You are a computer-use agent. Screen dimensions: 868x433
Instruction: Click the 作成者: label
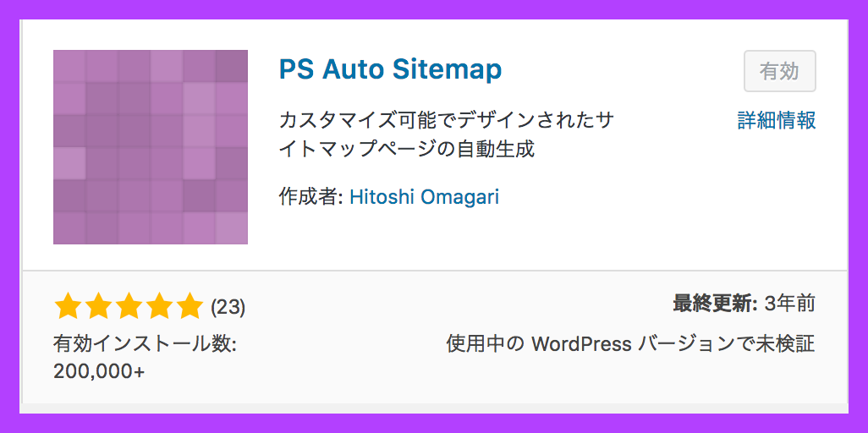tap(311, 196)
